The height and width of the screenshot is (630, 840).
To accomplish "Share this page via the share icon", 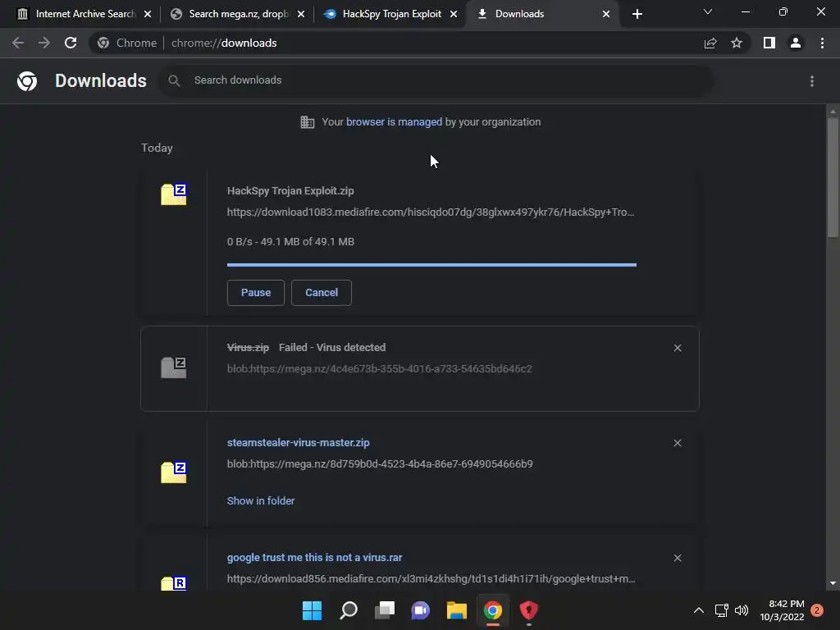I will coord(710,43).
